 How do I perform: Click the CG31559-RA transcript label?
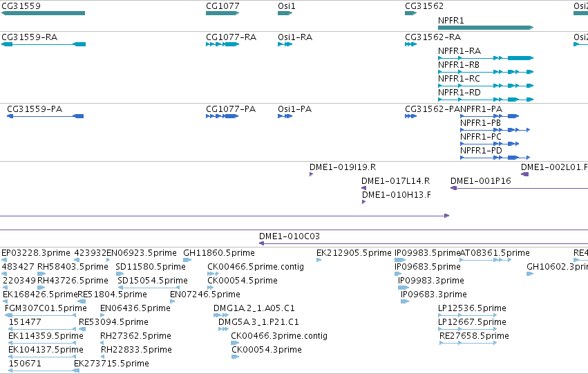(x=30, y=37)
